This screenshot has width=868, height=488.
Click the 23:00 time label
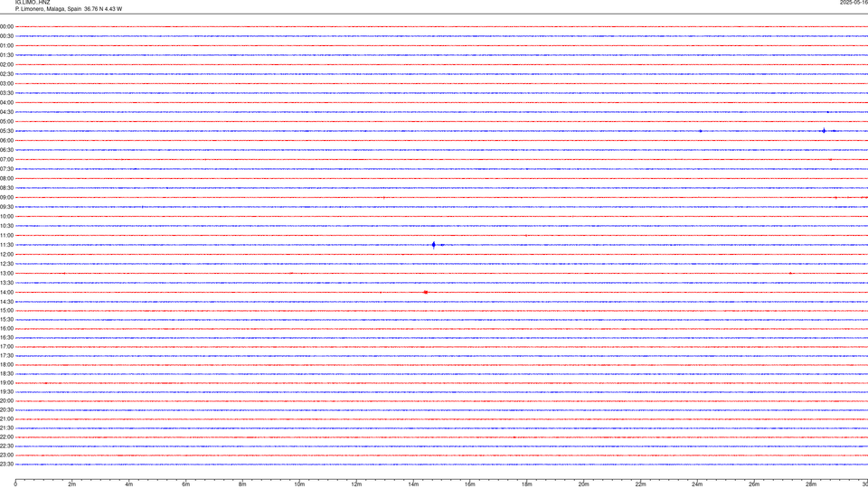click(x=6, y=455)
